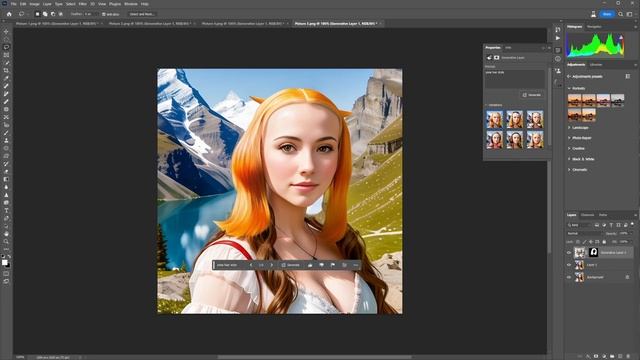
Task: Open the File menu
Action: [13, 4]
